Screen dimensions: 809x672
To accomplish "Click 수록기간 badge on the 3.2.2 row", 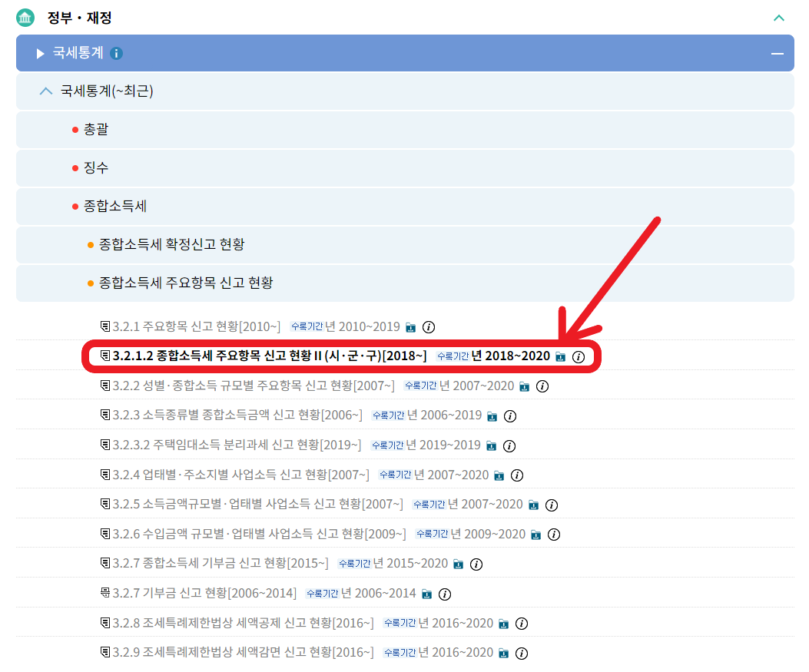I will point(420,386).
